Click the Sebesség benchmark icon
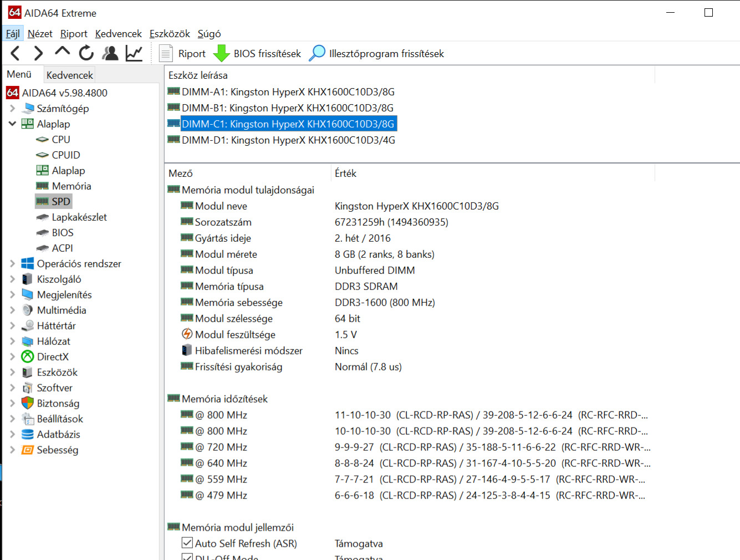 27,450
